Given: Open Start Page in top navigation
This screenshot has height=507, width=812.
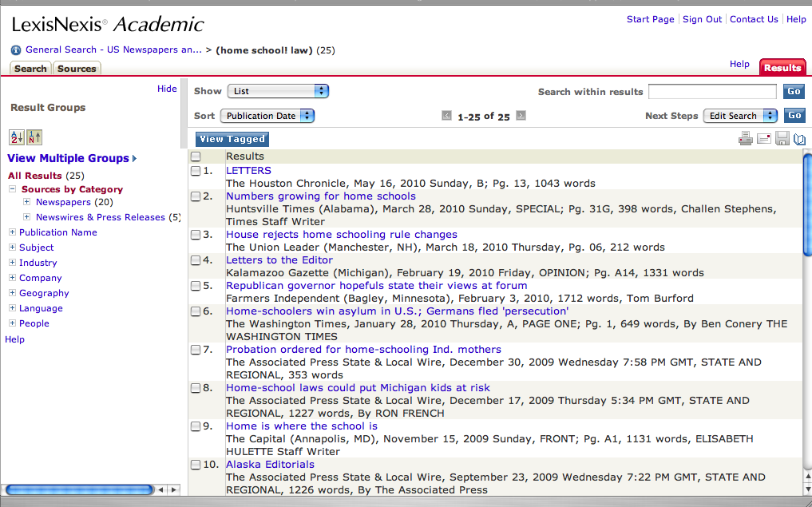Looking at the screenshot, I should click(x=651, y=19).
